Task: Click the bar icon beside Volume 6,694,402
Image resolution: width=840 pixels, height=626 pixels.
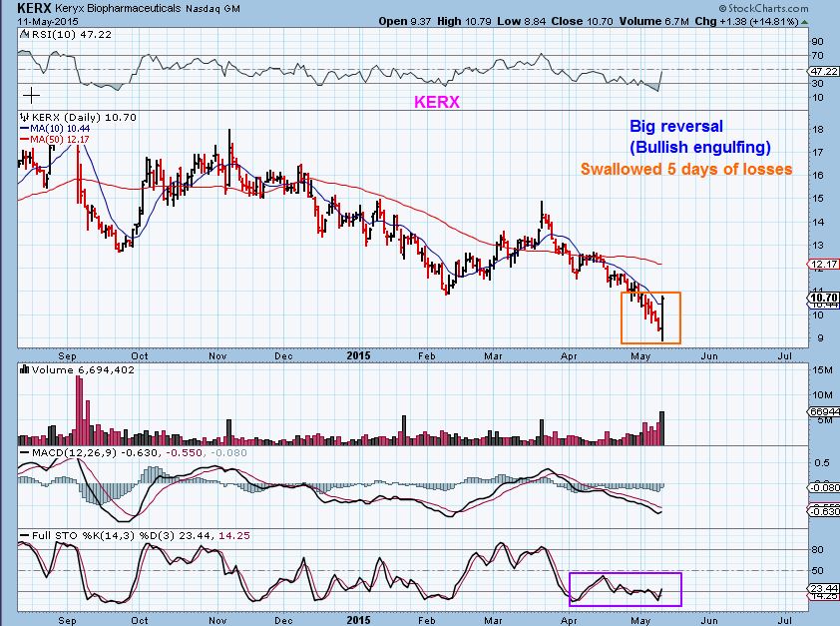Action: click(x=24, y=369)
